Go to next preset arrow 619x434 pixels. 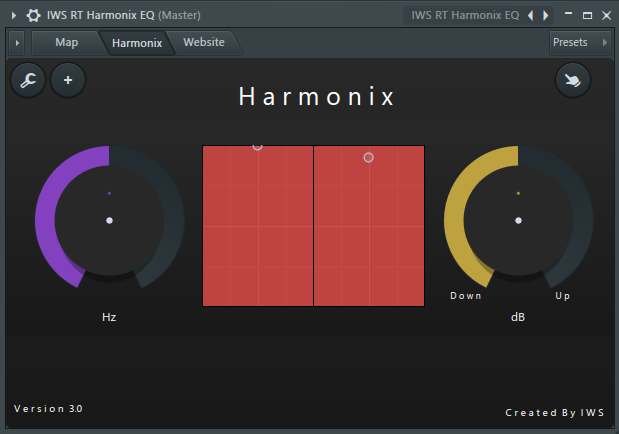pos(546,15)
